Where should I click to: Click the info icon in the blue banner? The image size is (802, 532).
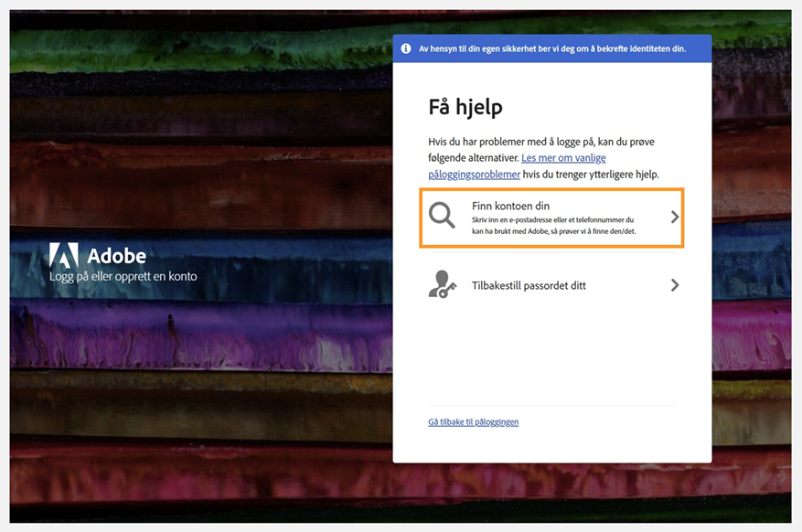point(406,48)
